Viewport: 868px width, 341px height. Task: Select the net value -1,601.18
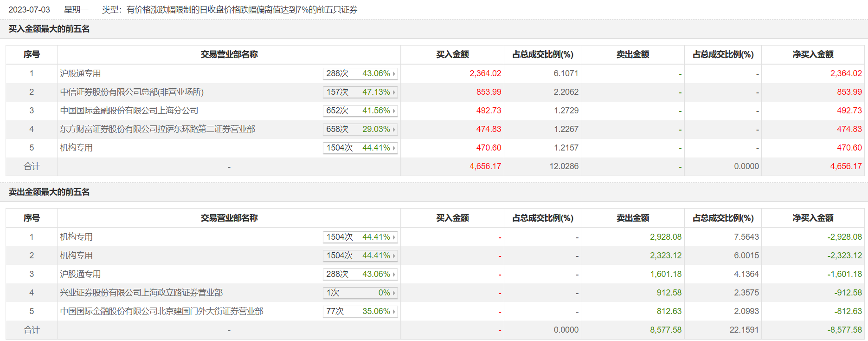[x=845, y=274]
